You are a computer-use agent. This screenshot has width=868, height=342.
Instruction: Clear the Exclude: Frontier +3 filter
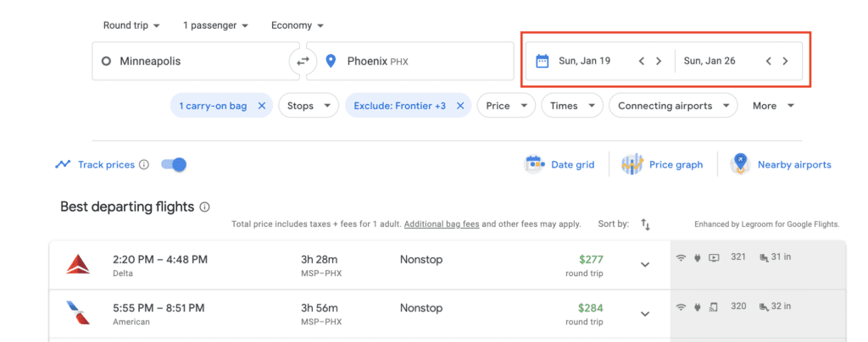[x=459, y=106]
